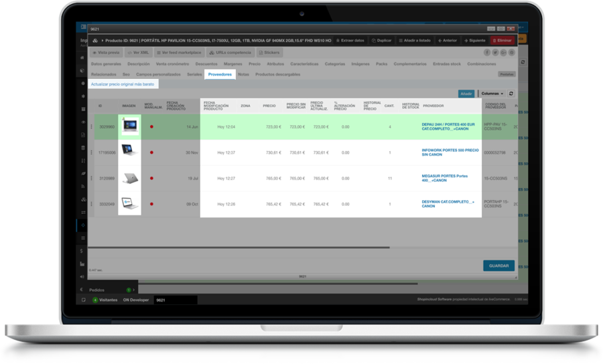Click Ver XML button

(139, 53)
